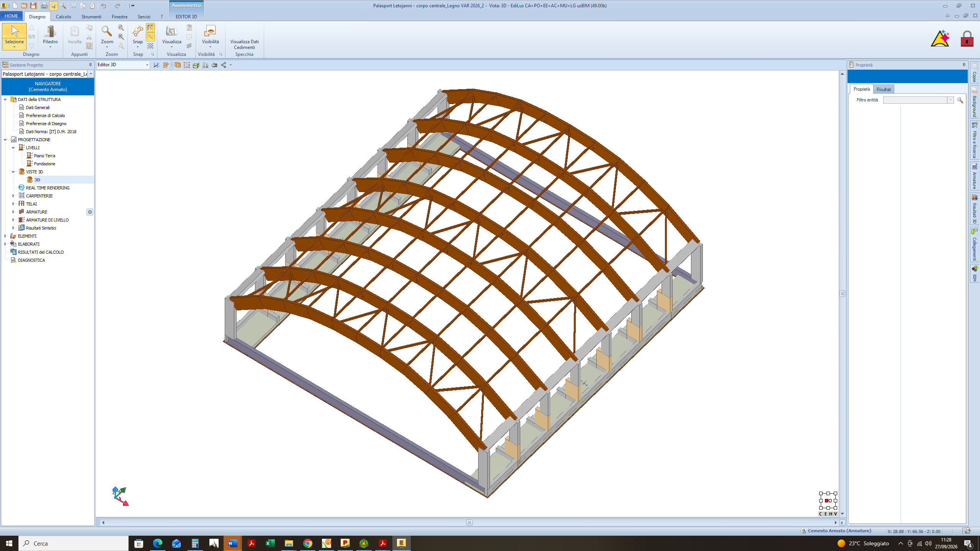Open the Strumenti ribbon tab
Viewport: 980px width, 551px height.
pyautogui.click(x=91, y=16)
